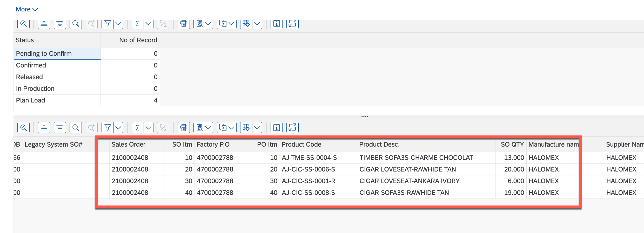
Task: Print the sales order table via printer icon
Action: point(184,128)
